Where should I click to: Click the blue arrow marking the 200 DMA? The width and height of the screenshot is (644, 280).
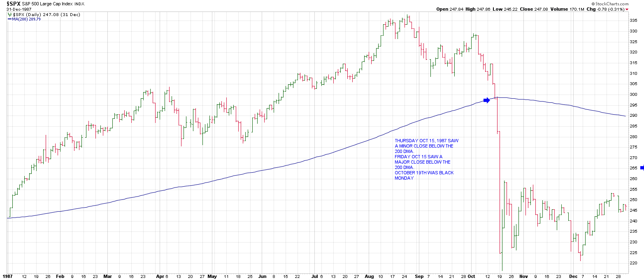pos(486,100)
